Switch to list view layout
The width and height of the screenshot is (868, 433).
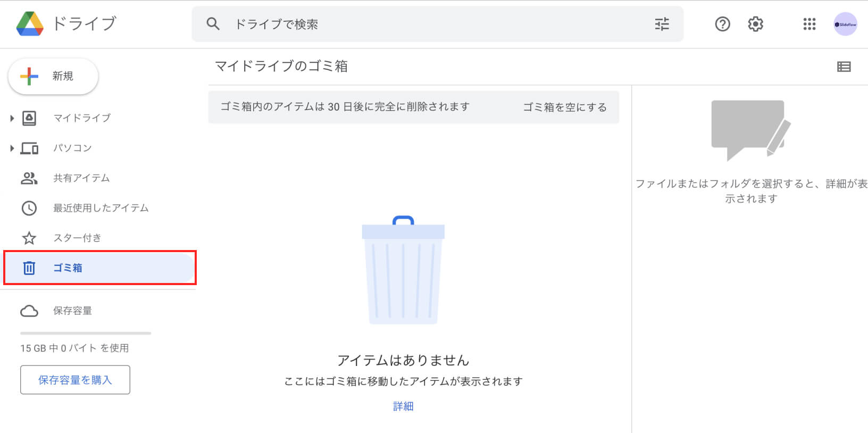point(844,66)
